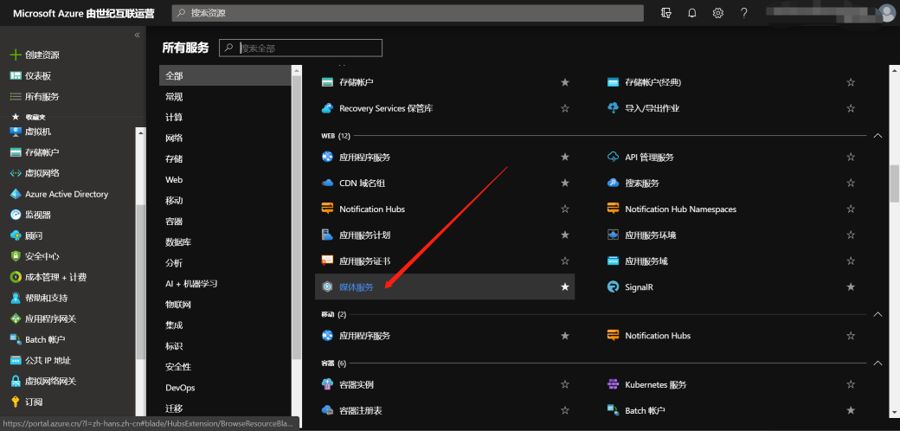The width and height of the screenshot is (900, 431).
Task: Open Azure Active Directory from favorites
Action: tap(68, 194)
